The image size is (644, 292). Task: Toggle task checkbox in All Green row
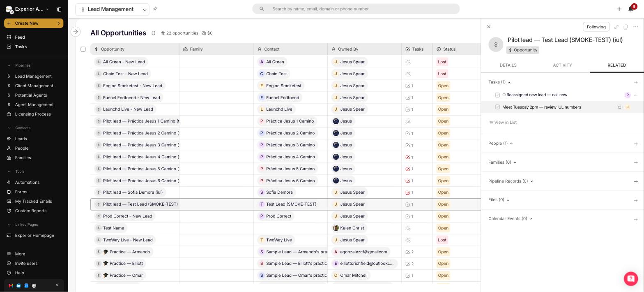point(408,62)
